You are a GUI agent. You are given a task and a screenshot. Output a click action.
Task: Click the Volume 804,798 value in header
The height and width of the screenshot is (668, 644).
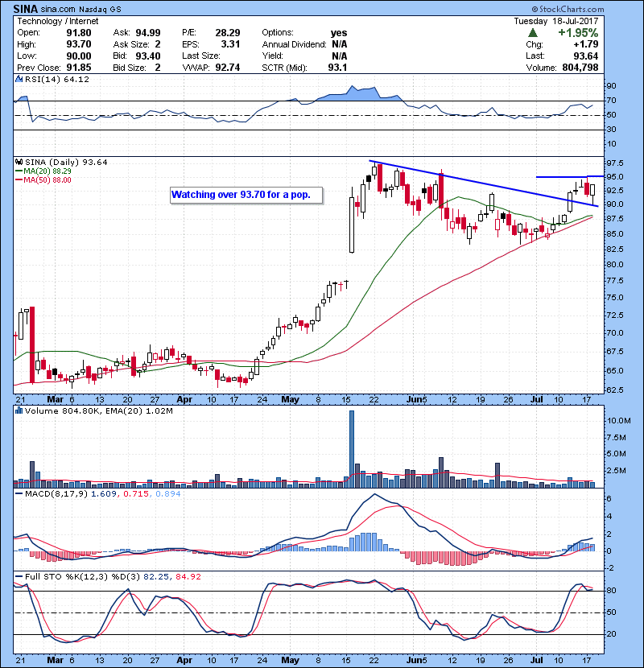click(580, 68)
